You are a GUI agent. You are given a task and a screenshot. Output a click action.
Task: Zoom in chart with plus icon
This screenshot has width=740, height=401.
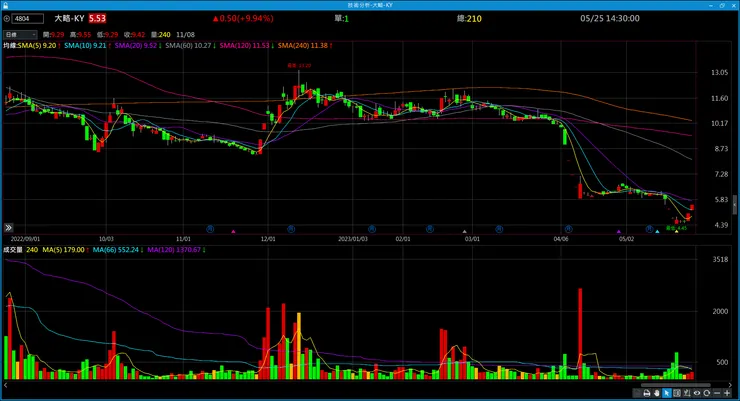pyautogui.click(x=727, y=393)
